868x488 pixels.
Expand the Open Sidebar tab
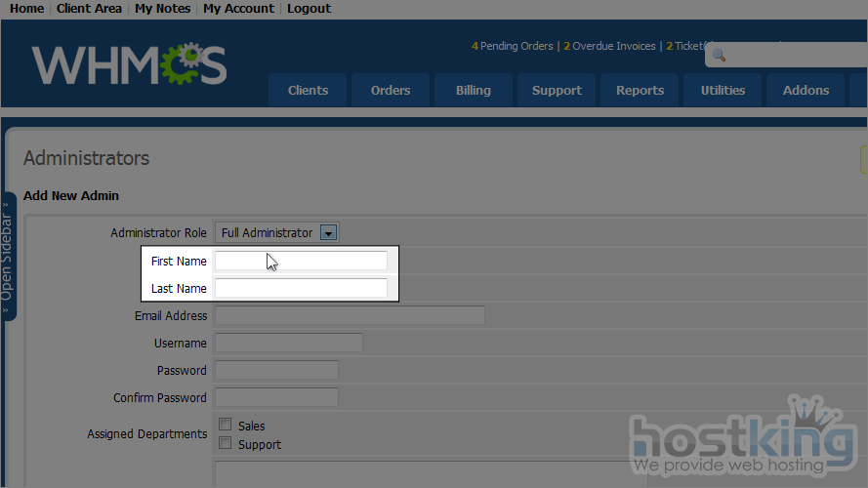pos(8,256)
